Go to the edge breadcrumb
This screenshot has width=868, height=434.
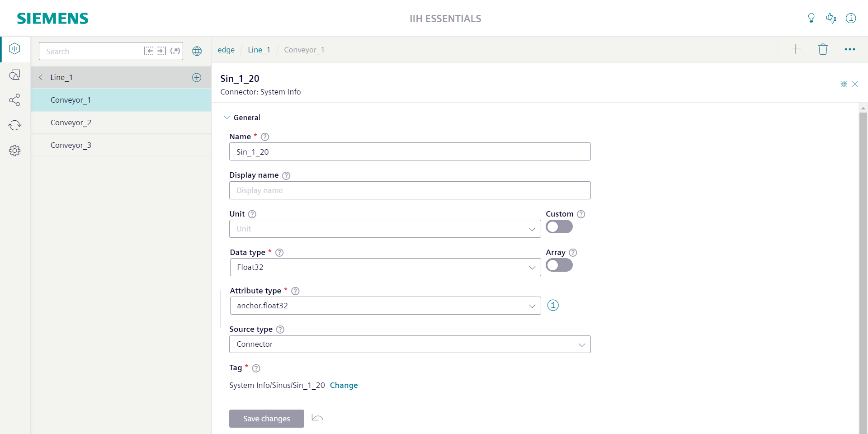click(226, 50)
